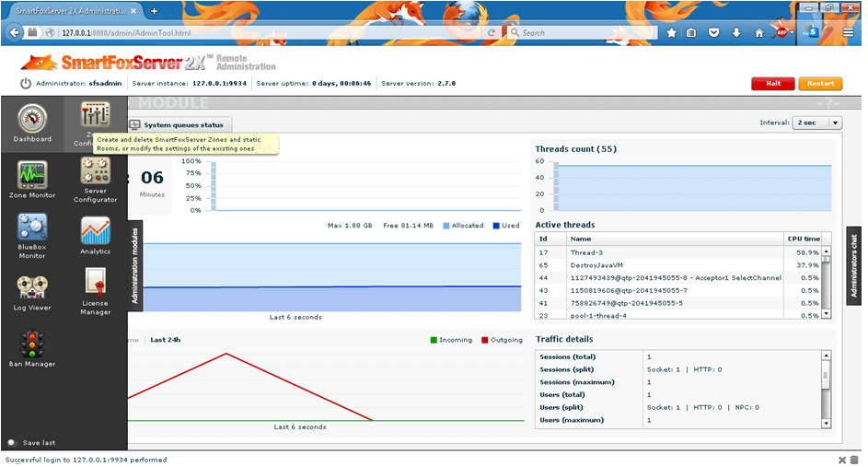Click the Sessions (maximum) row
The width and height of the screenshot is (868, 467).
click(678, 382)
